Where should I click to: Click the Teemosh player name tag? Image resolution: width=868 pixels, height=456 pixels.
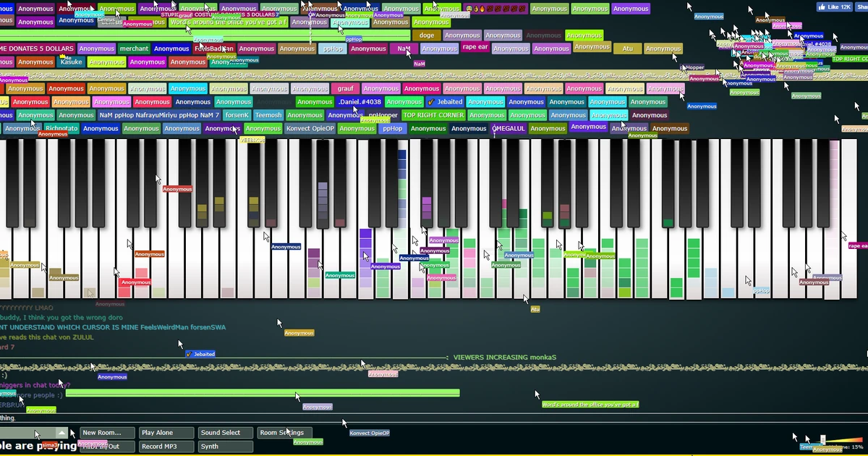(x=270, y=114)
